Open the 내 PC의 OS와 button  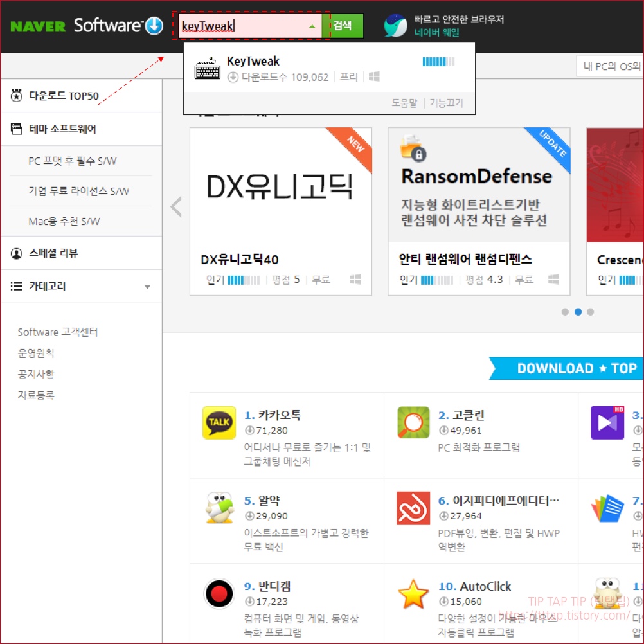pos(610,66)
